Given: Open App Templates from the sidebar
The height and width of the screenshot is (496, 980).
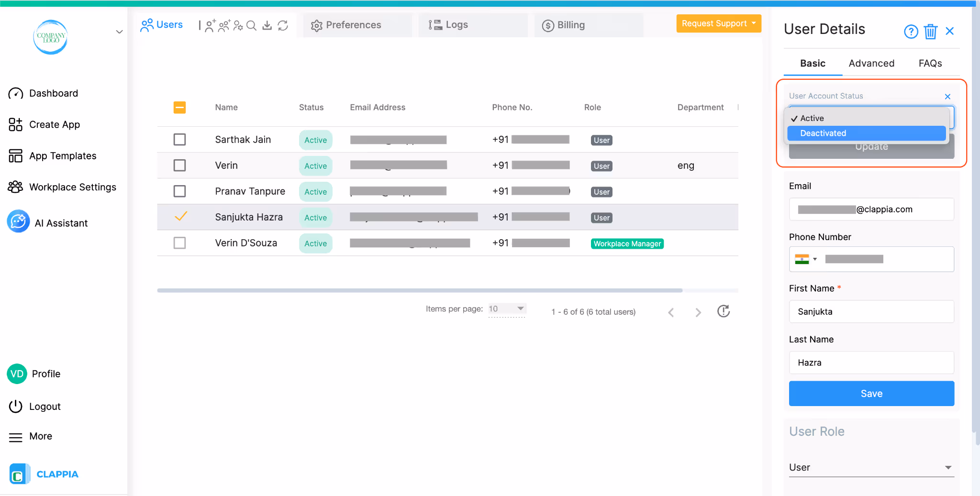Looking at the screenshot, I should 52,156.
